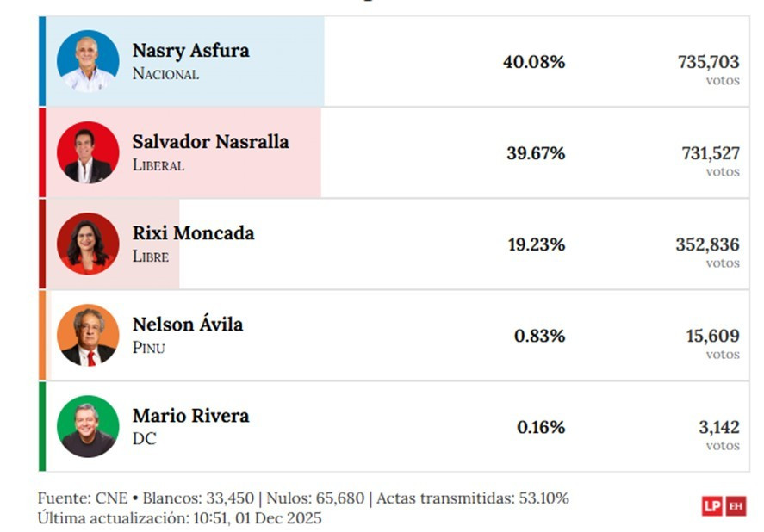Screen dimensions: 764x532
Task: Click the Mario Rivera name text
Action: click(x=190, y=416)
